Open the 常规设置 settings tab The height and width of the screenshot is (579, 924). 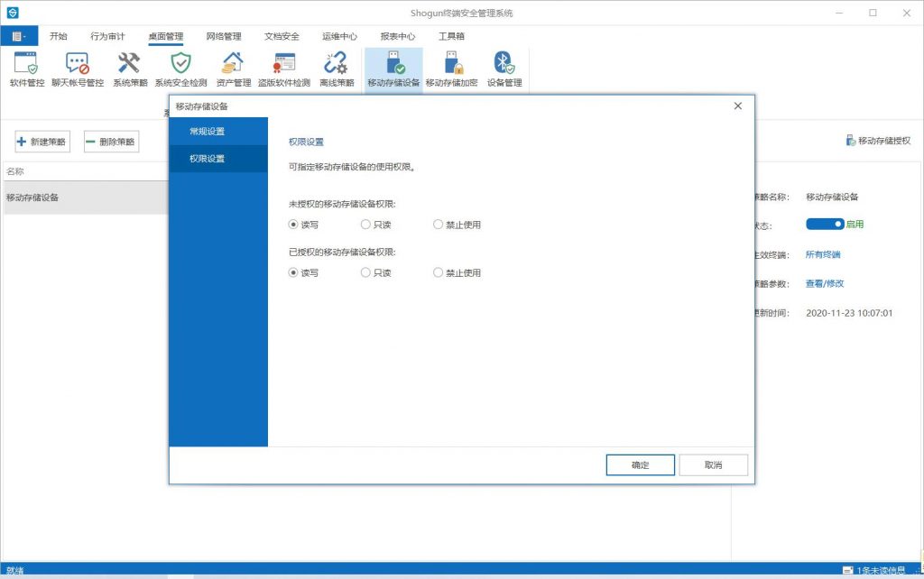tap(208, 132)
